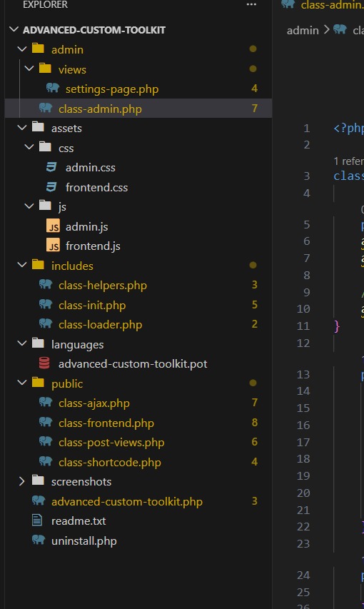Open frontend.js file
364x609 pixels.
[93, 246]
